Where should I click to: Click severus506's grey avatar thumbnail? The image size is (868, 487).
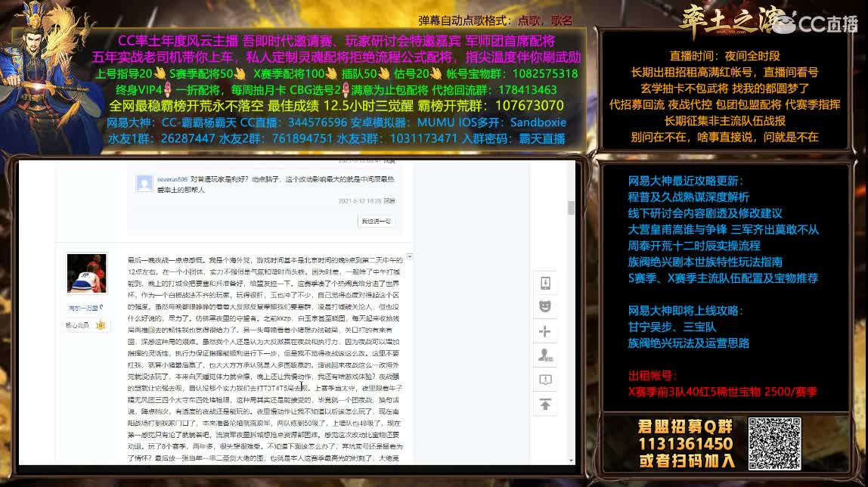pyautogui.click(x=144, y=183)
